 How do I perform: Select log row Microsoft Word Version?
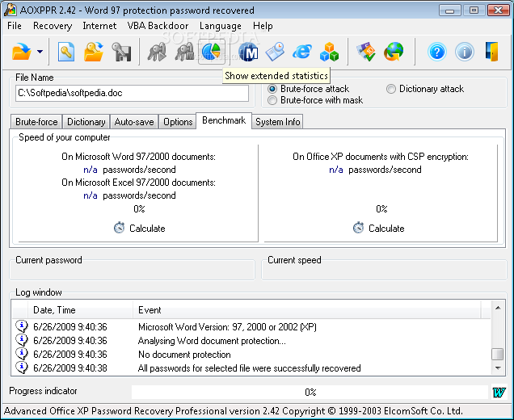[251, 327]
